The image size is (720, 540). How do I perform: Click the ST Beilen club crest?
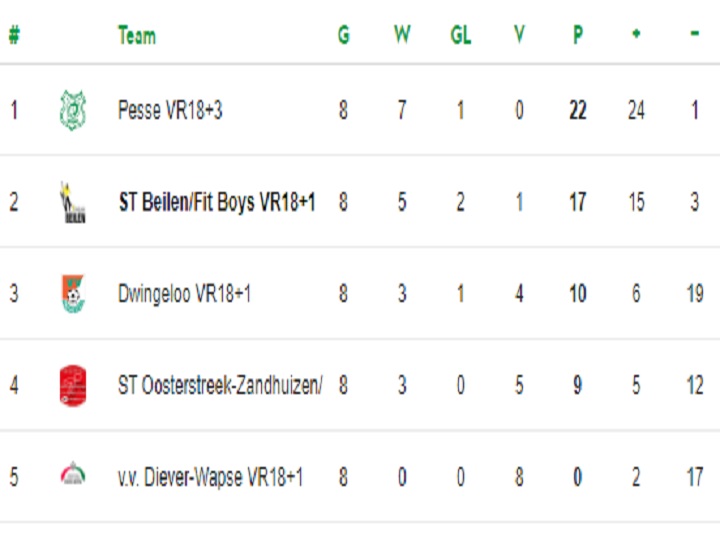pyautogui.click(x=73, y=202)
